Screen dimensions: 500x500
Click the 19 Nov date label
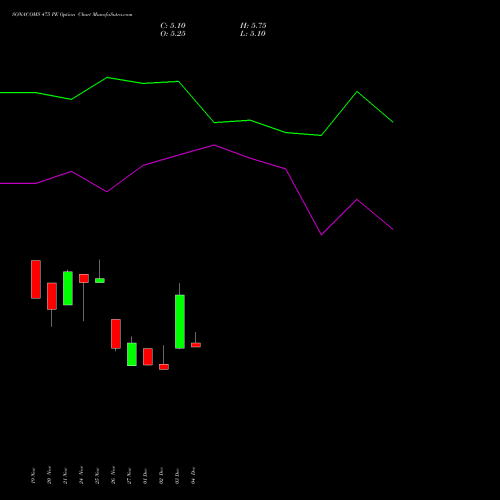click(33, 476)
